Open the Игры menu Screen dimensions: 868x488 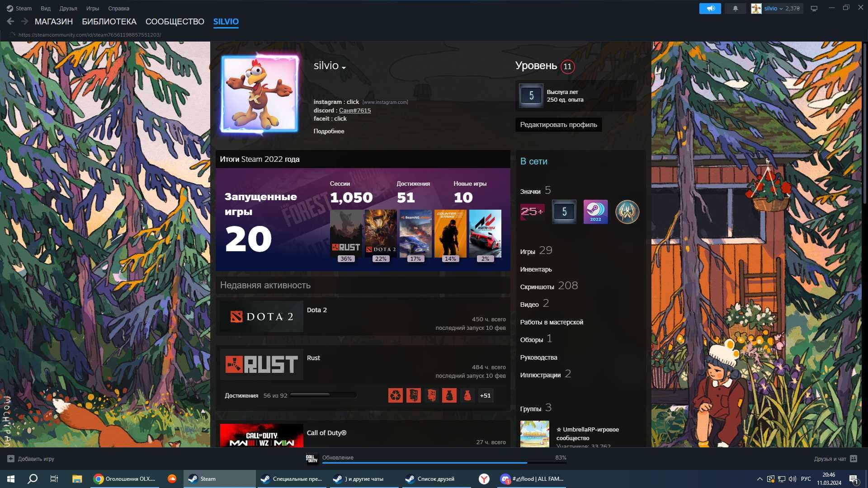93,8
